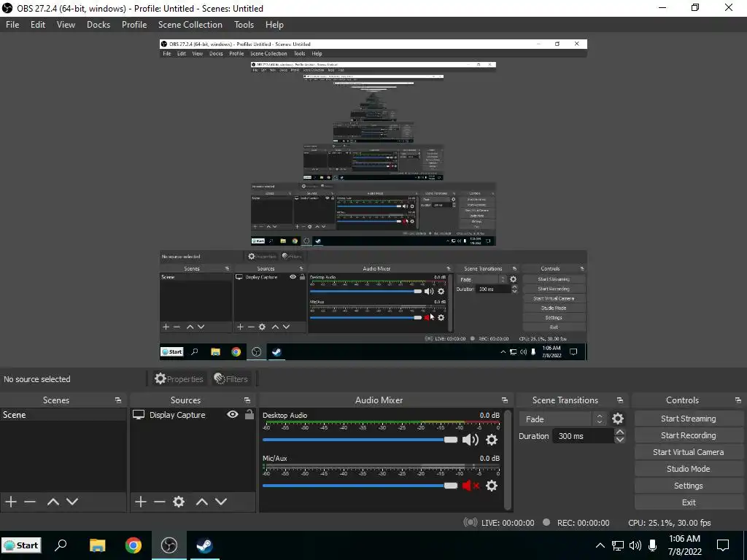Decrease transition duration with down arrow
The height and width of the screenshot is (560, 747).
coord(620,440)
